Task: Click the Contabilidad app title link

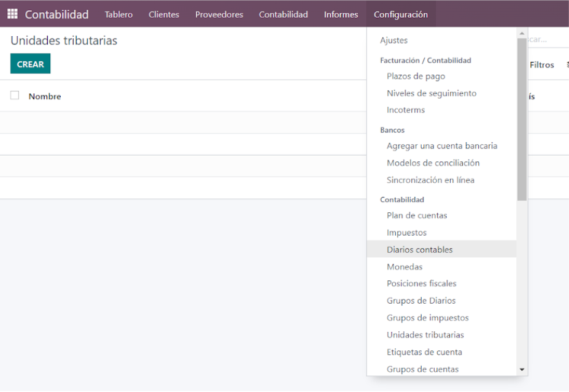Action: point(56,14)
